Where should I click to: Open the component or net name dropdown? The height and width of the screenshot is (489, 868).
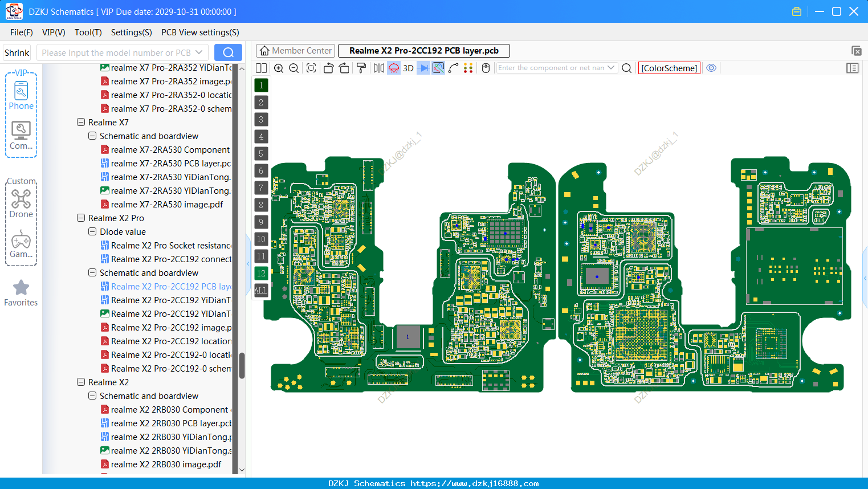(x=612, y=68)
